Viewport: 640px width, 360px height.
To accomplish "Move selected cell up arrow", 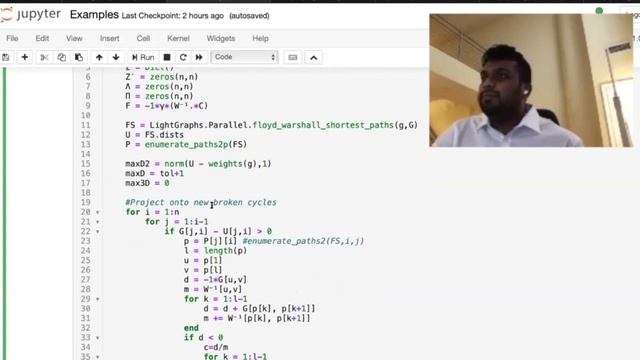I will 99,58.
